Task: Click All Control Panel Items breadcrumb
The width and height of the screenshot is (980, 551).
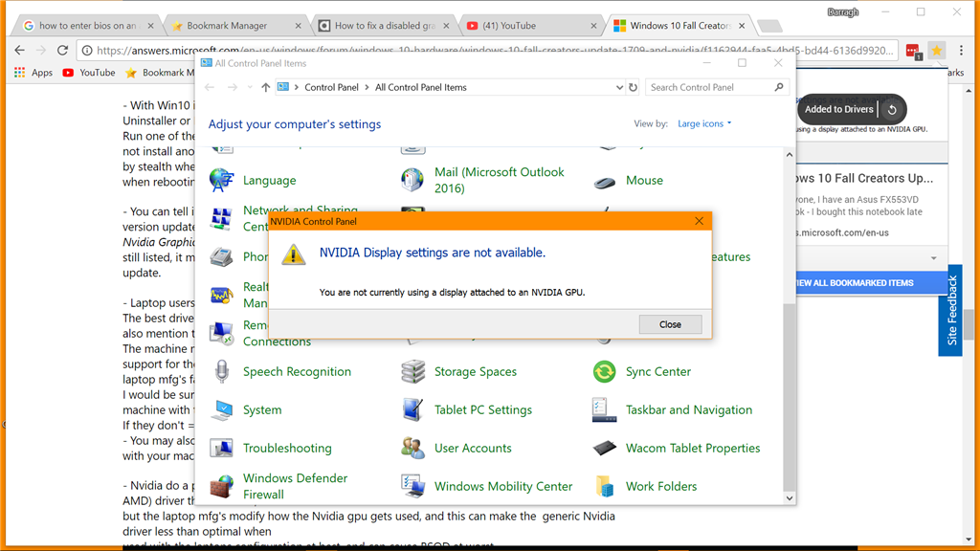Action: pyautogui.click(x=421, y=87)
